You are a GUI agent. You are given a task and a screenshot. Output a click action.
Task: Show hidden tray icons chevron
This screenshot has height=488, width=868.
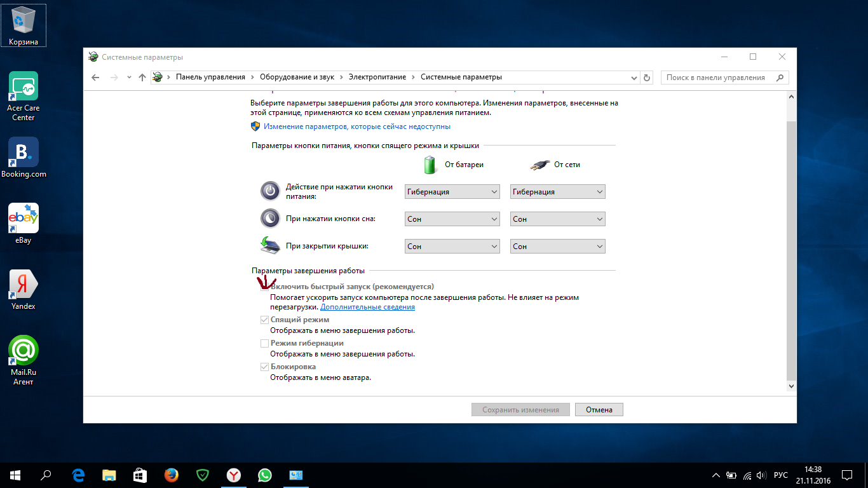pos(716,475)
